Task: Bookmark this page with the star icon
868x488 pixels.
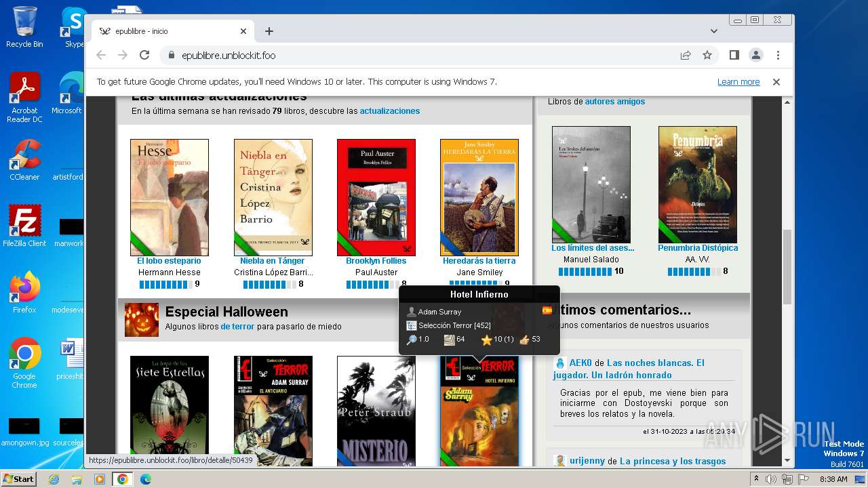Action: [x=707, y=55]
